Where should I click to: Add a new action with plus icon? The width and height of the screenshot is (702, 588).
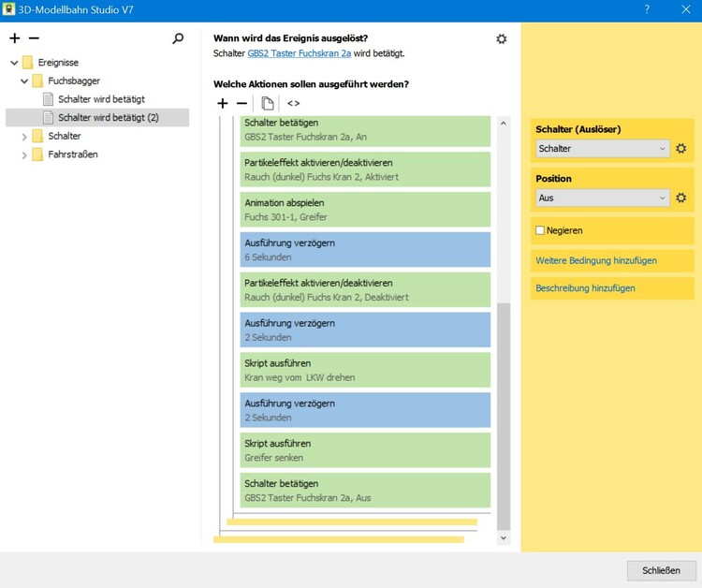click(222, 103)
